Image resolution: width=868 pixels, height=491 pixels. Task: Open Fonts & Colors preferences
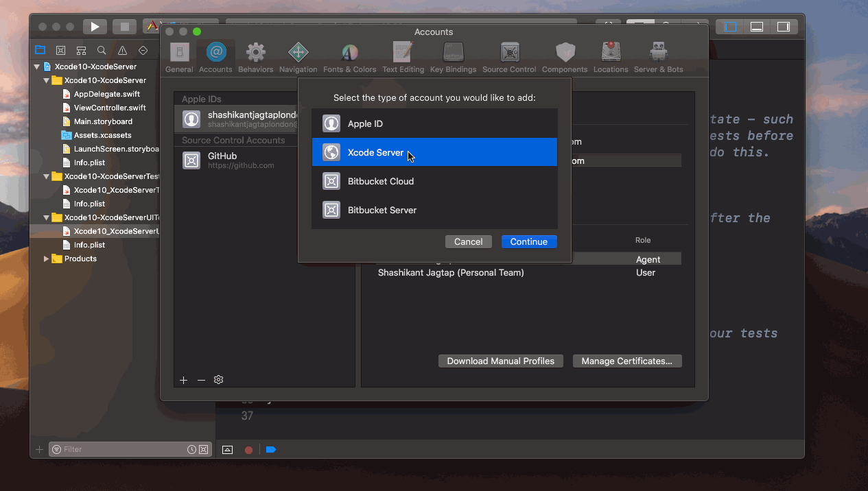pos(350,55)
